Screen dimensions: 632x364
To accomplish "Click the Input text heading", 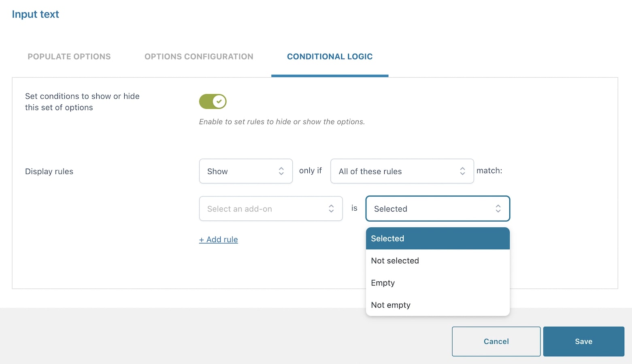I will [35, 14].
